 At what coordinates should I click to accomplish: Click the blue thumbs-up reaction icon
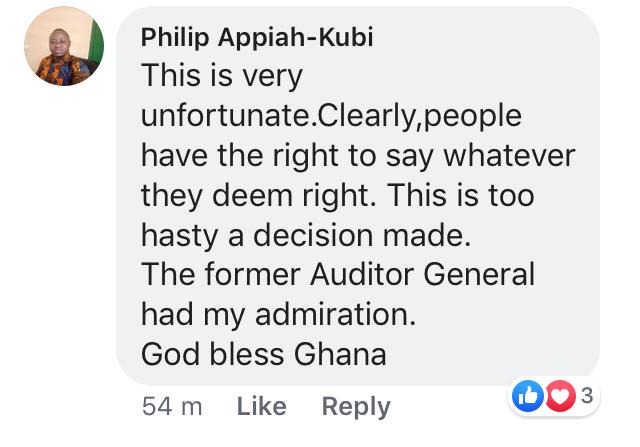click(527, 397)
